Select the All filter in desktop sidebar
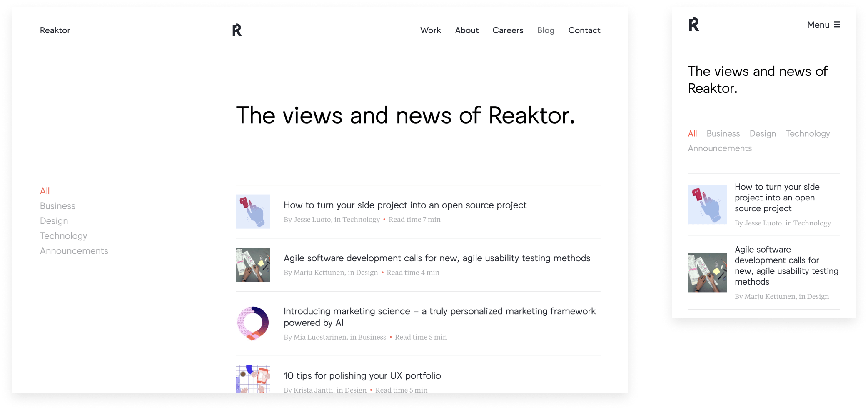Screen dimensions: 868x410 click(45, 191)
